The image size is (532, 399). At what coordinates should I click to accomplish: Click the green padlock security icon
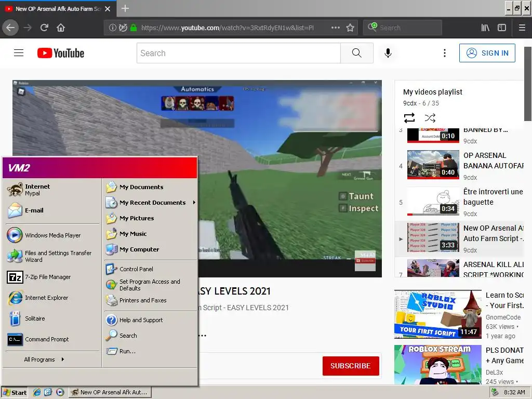(x=134, y=28)
